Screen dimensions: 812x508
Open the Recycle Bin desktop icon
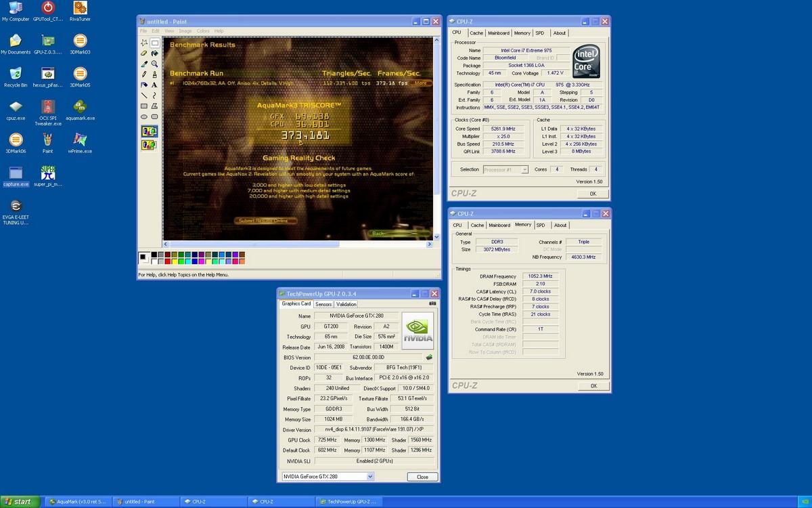(15, 77)
